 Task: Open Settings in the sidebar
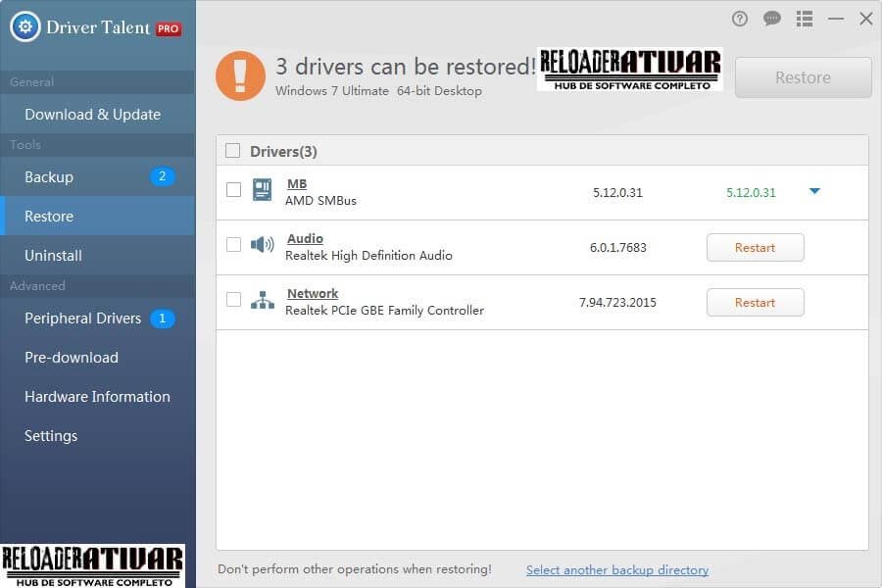point(98,436)
